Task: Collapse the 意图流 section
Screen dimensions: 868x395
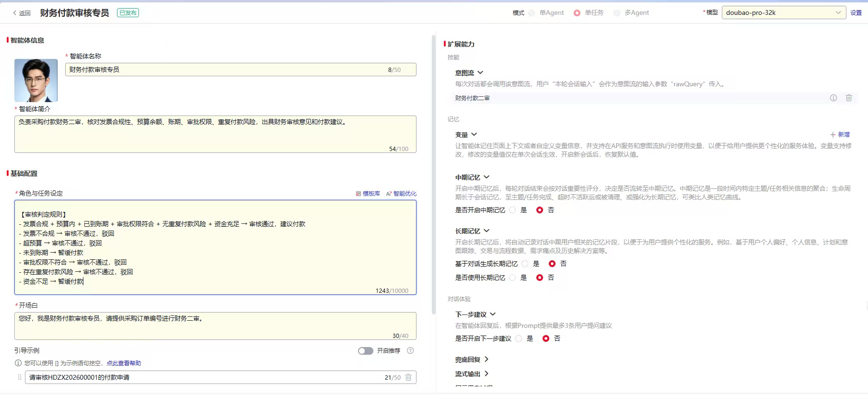Action: point(480,73)
